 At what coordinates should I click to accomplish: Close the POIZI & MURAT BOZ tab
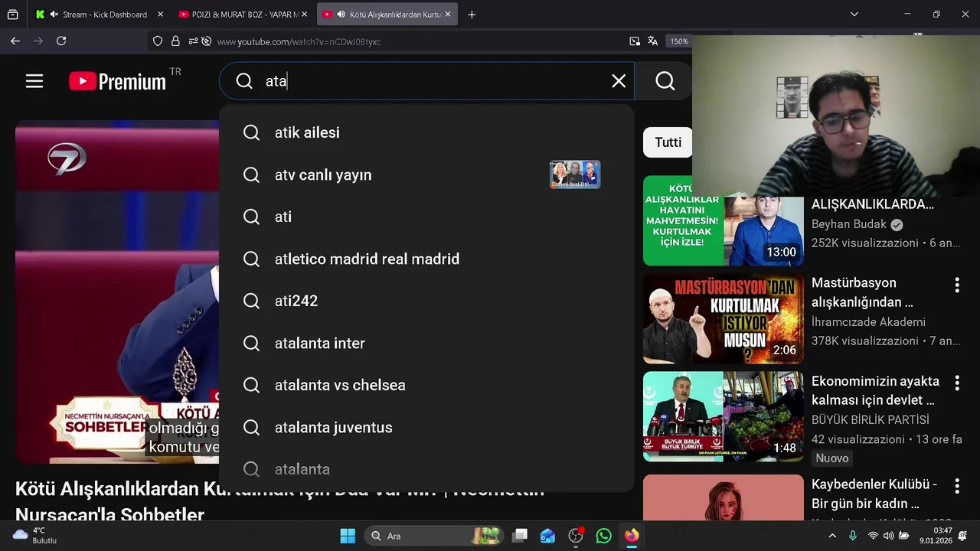coord(304,15)
